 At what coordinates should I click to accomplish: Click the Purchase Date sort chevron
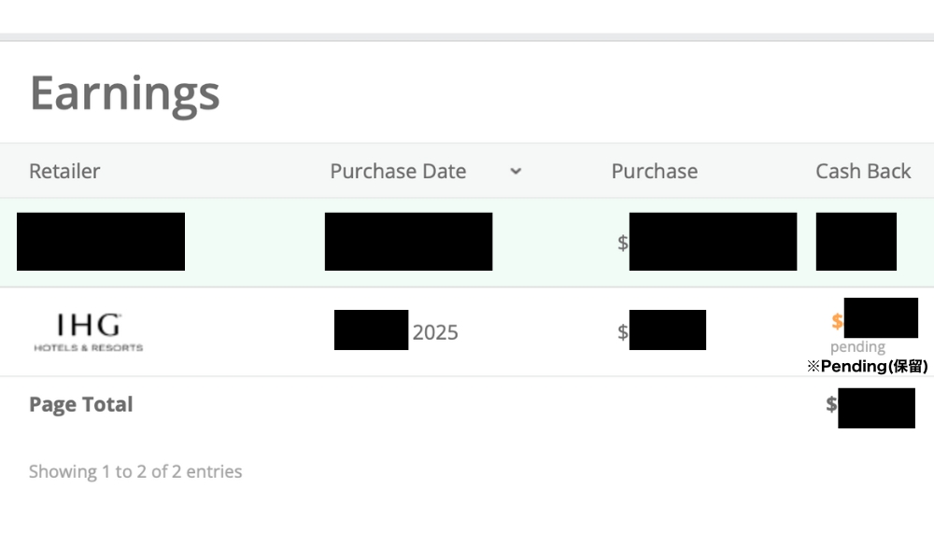point(516,172)
